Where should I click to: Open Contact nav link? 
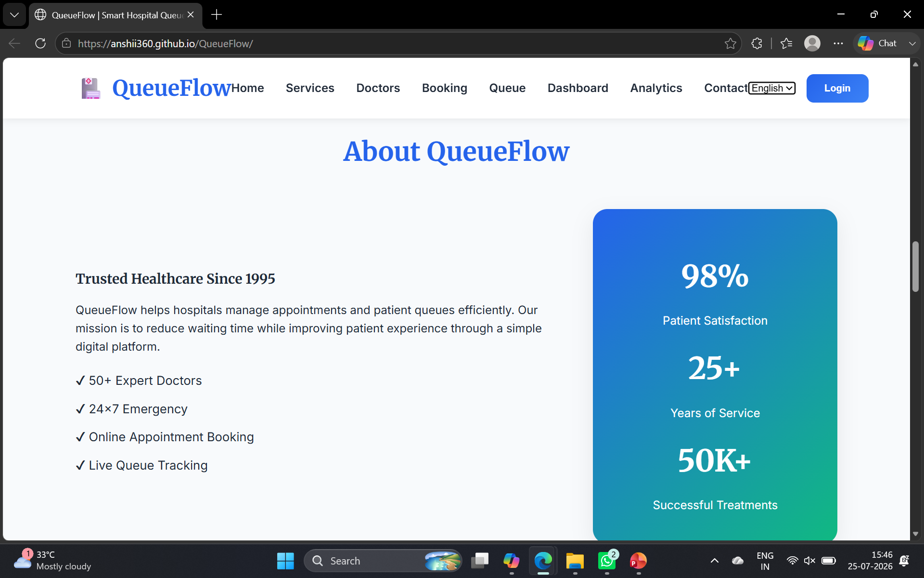click(x=726, y=88)
